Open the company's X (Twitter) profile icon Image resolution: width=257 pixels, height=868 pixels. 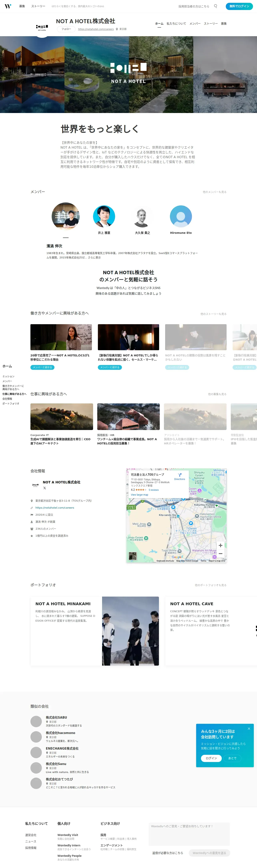pos(44,488)
